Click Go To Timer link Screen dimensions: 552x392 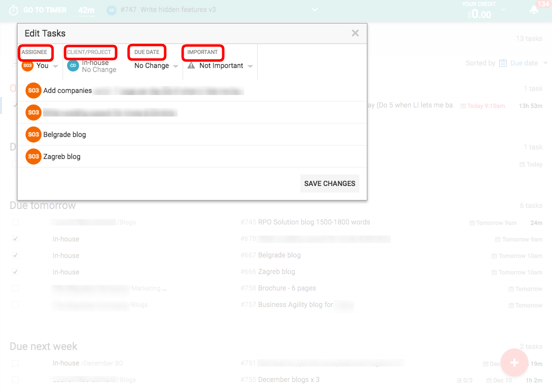[45, 10]
